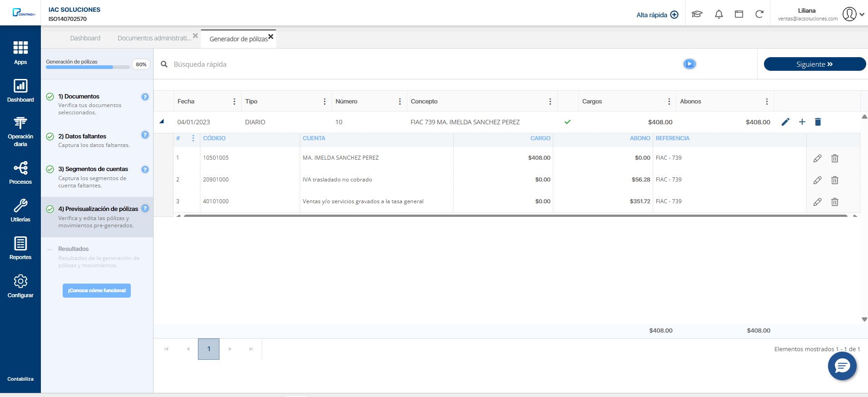
Task: Delete the IVA trasladado movement row
Action: (x=834, y=180)
